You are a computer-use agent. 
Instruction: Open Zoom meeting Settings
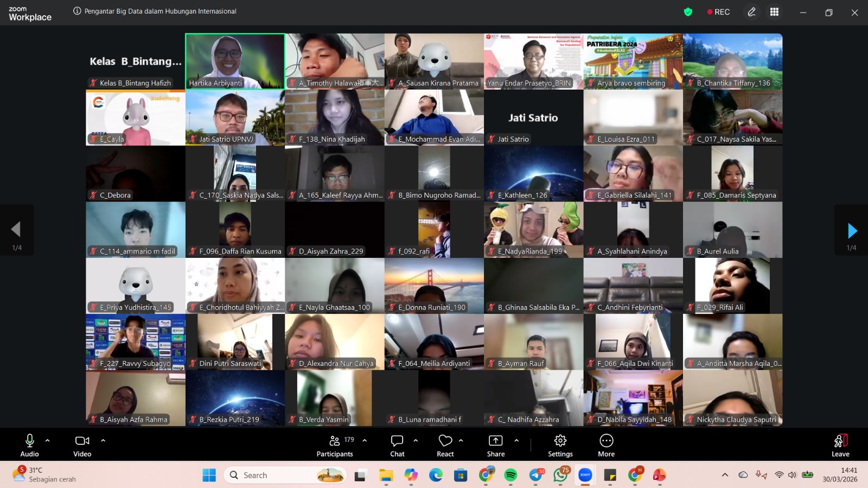560,445
